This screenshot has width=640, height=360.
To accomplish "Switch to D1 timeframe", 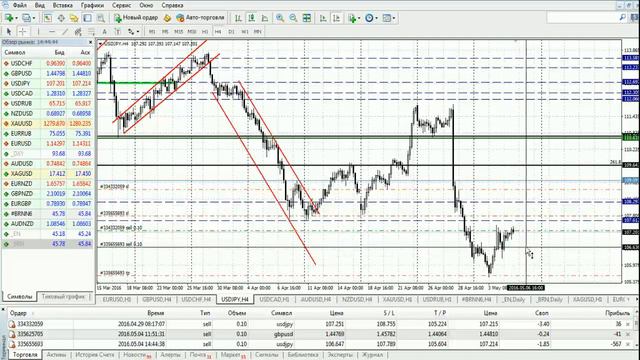I will [x=231, y=31].
